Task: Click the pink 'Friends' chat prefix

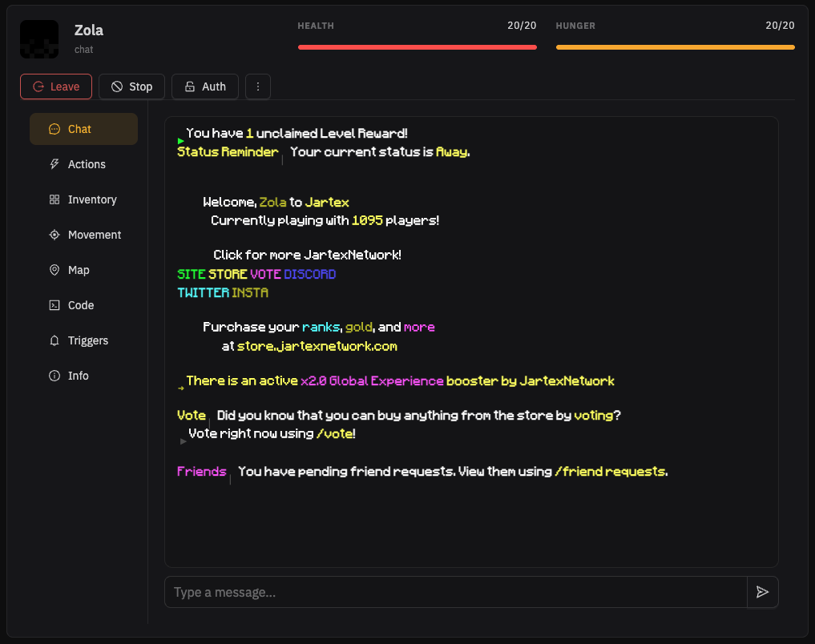Action: pos(202,472)
